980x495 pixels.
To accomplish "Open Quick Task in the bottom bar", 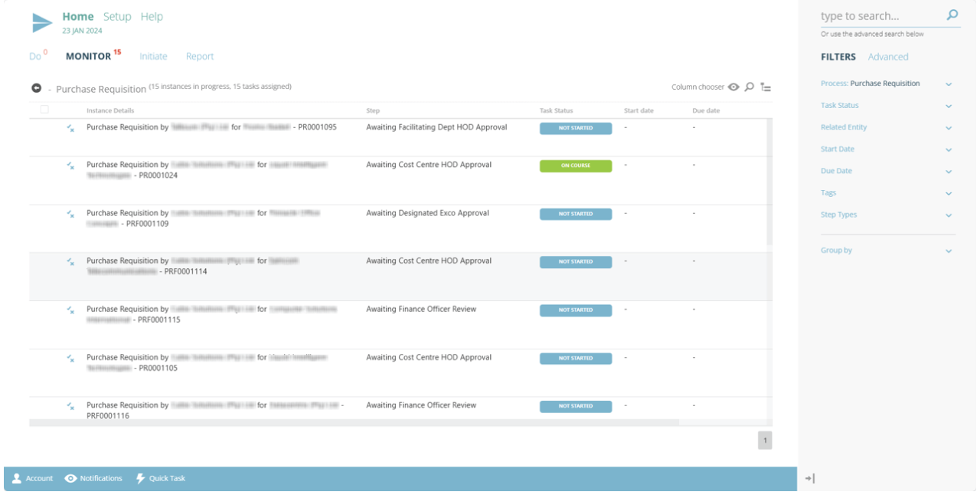I will [x=160, y=478].
